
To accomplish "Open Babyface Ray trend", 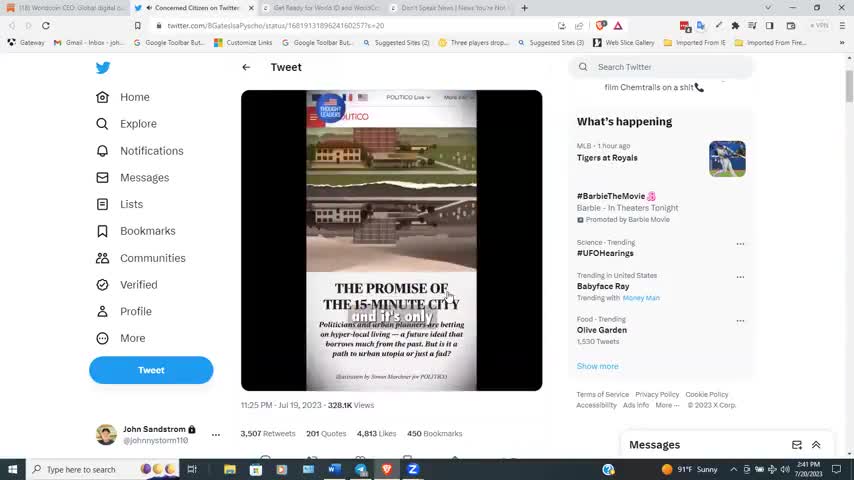I will [603, 287].
